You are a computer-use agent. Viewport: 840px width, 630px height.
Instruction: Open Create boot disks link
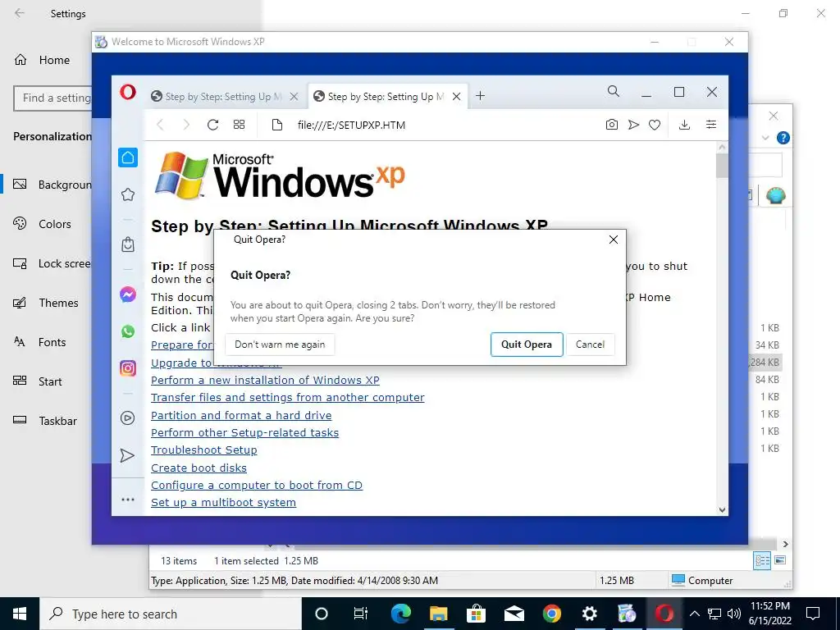click(x=199, y=468)
